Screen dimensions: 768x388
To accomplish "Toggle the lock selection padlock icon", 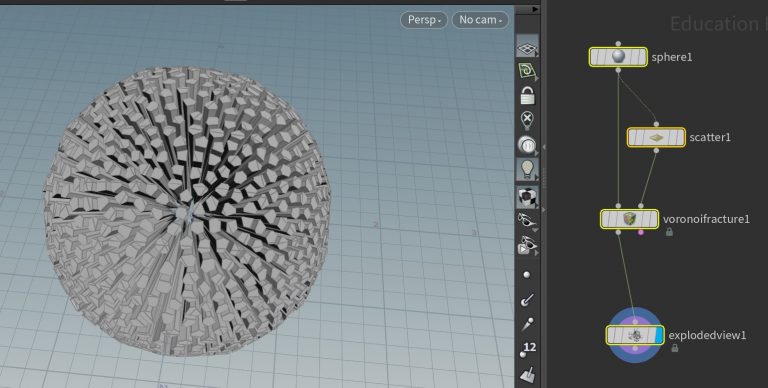I will [527, 95].
